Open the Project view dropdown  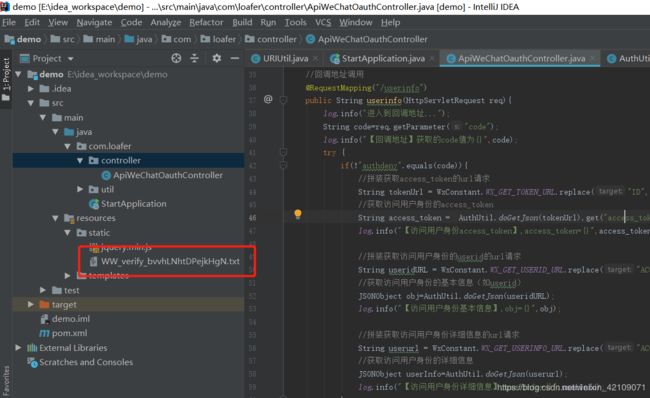(71, 59)
